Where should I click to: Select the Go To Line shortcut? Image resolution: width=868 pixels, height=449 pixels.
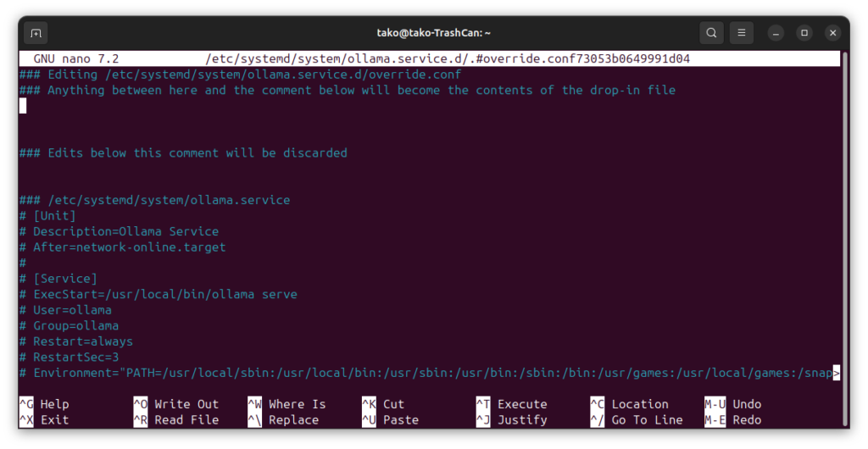coord(647,420)
